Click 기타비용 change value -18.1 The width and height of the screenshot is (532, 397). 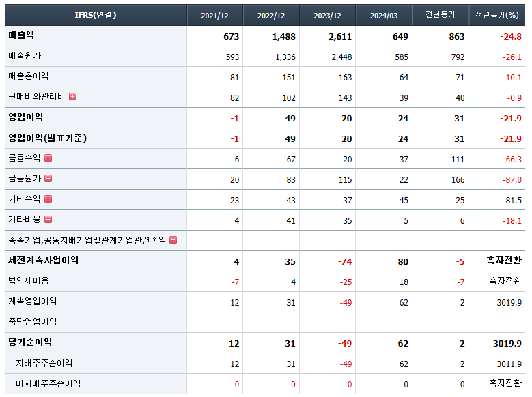512,221
